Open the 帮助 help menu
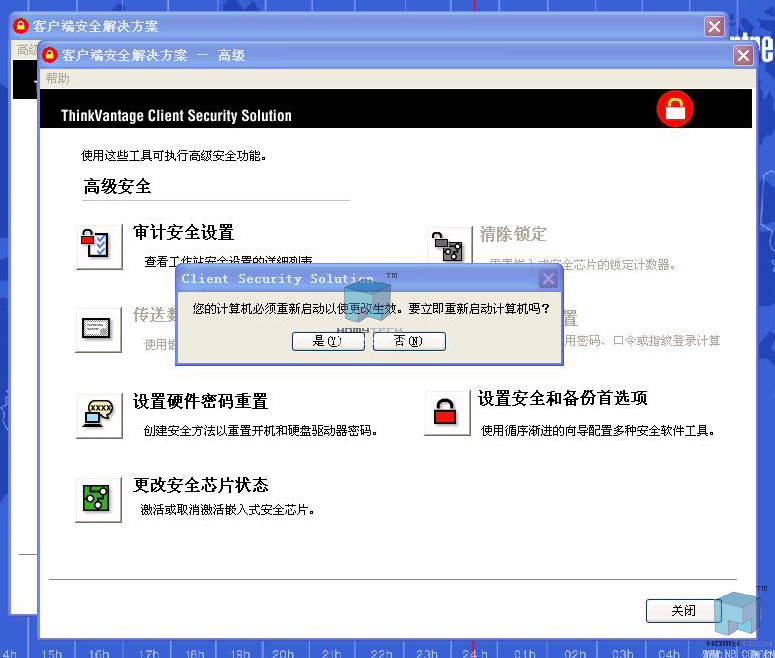The width and height of the screenshot is (775, 658). [x=58, y=78]
